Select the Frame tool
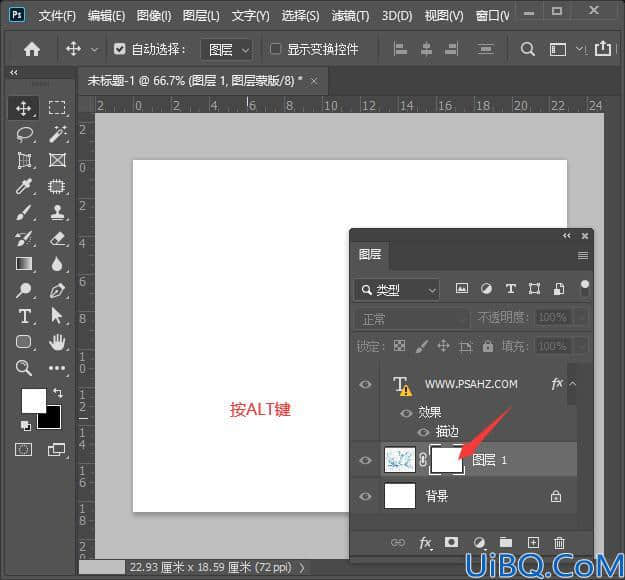This screenshot has height=580, width=625. [57, 160]
